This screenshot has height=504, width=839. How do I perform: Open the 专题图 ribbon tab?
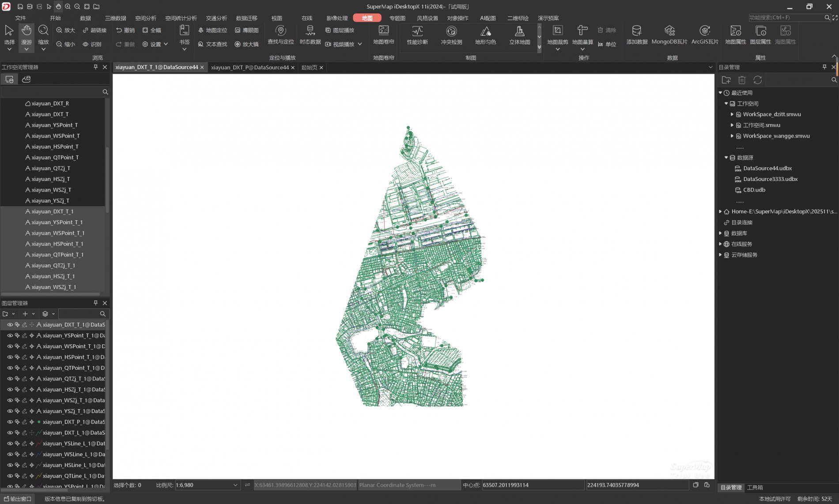(x=397, y=18)
